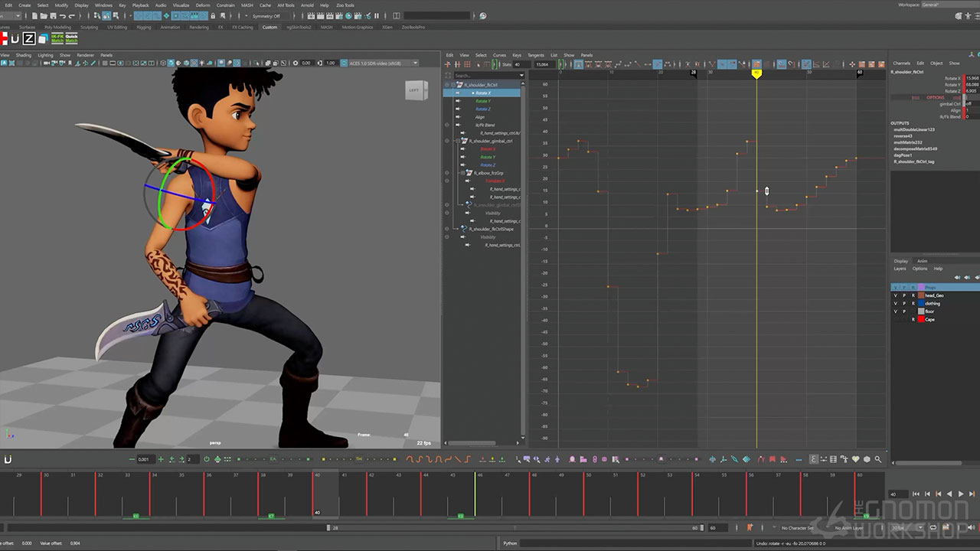Image resolution: width=980 pixels, height=551 pixels.
Task: Collapse the R_shoulder_gimbal_ctrl tree node
Action: pos(458,141)
